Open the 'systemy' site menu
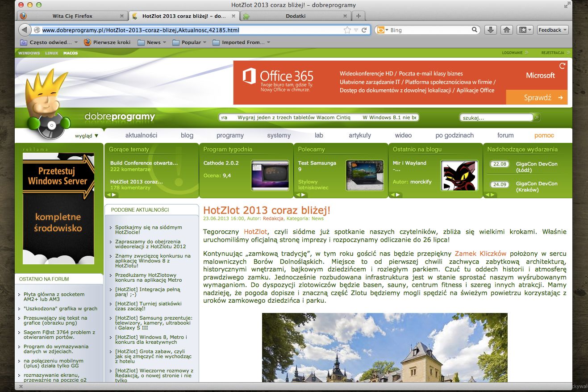 (279, 135)
